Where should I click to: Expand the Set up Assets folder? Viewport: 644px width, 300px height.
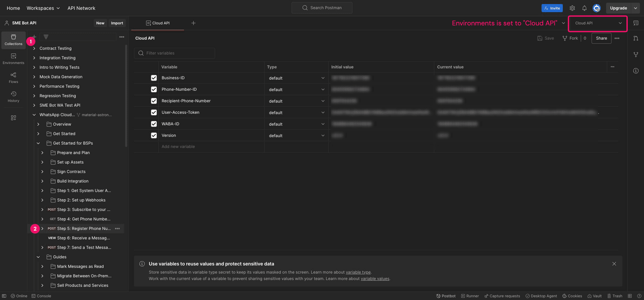pos(42,162)
